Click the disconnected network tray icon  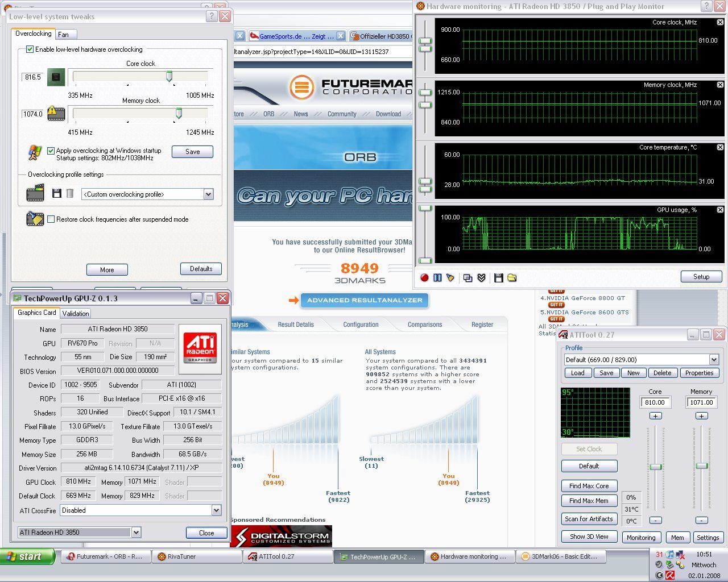680,554
